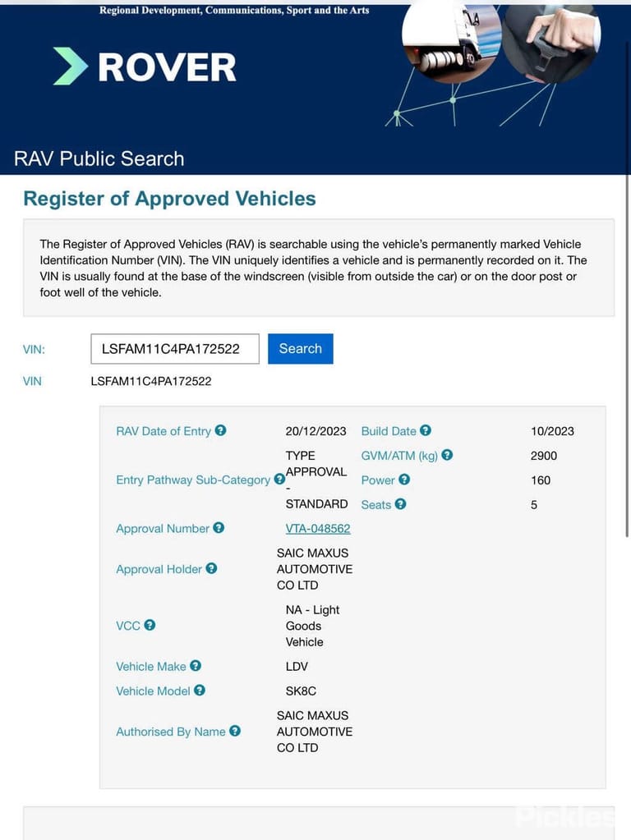Click the displayed VIN result LSFAM11C4PA172522
631x840 pixels.
point(151,382)
